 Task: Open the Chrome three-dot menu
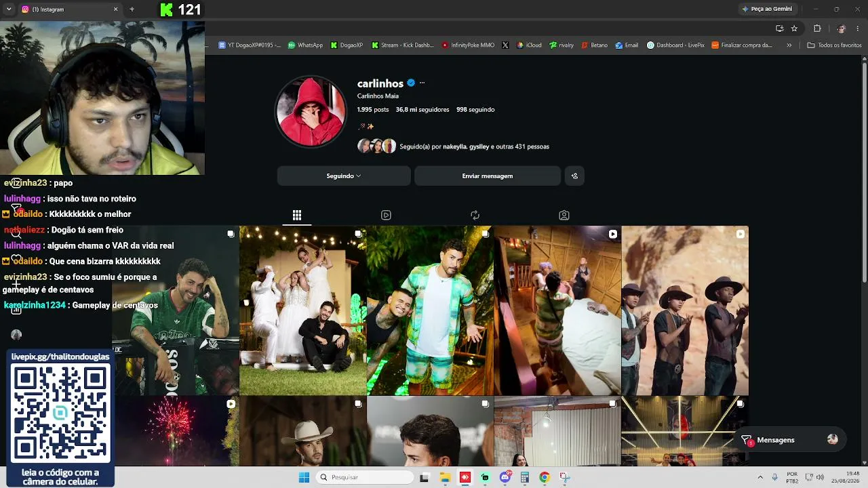pos(858,28)
